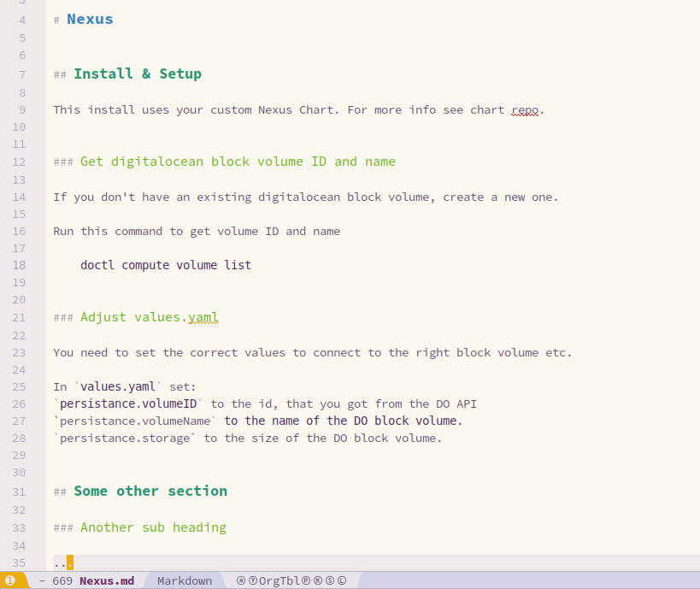Click the '###' marker before 'Another sub heading'

point(63,527)
